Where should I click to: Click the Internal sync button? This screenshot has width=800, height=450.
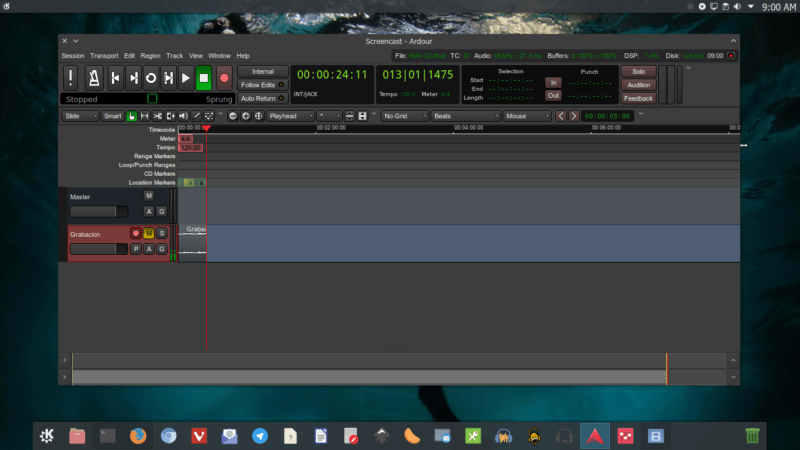(262, 72)
